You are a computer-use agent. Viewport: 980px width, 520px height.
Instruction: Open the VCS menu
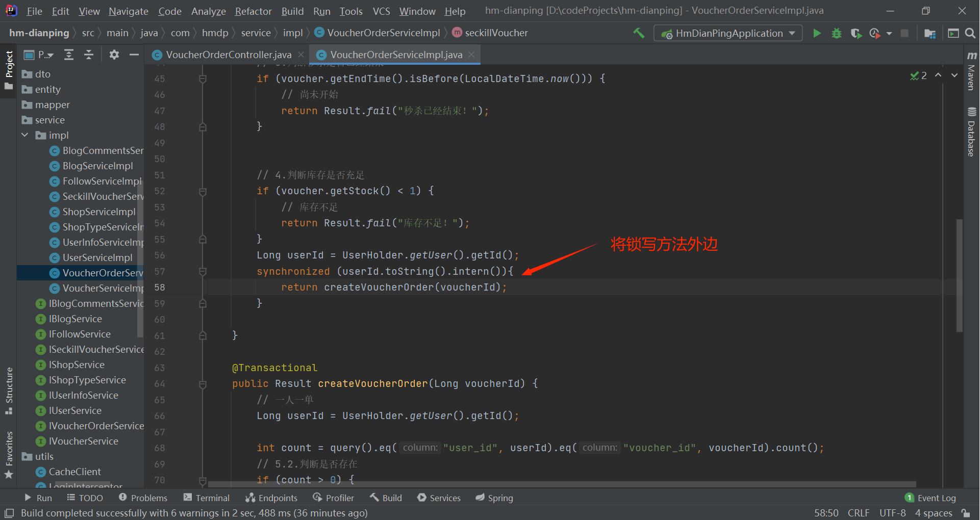pyautogui.click(x=381, y=11)
